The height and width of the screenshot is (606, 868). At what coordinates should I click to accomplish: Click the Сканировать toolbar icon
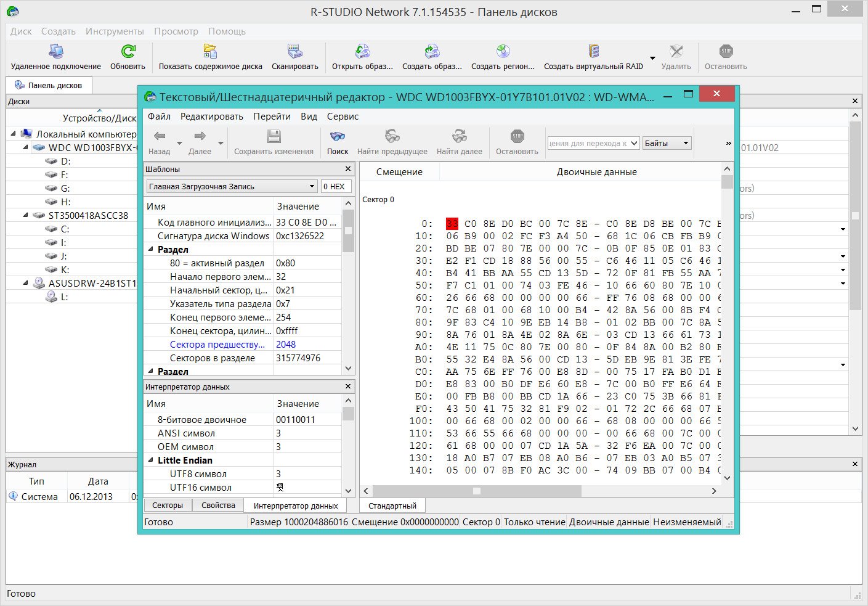[295, 51]
